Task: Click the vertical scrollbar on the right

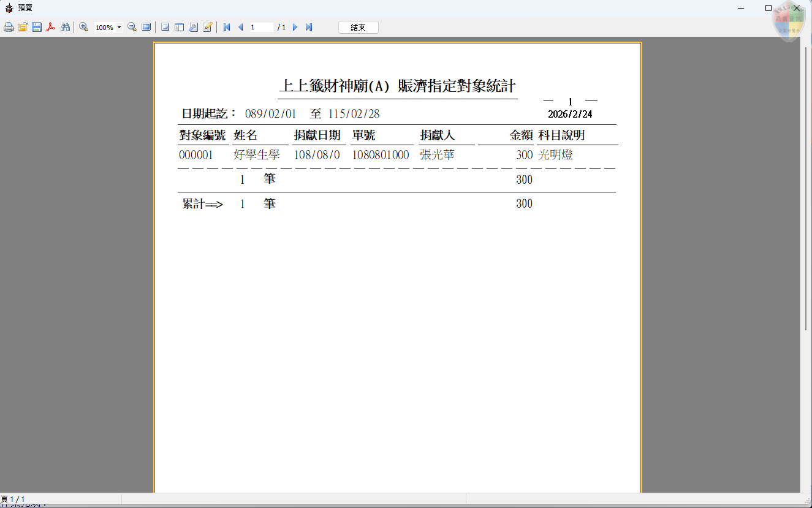Action: (x=806, y=184)
